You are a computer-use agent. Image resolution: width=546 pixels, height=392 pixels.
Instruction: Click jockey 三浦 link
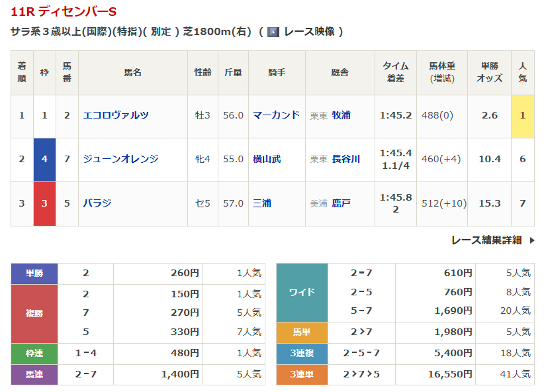(262, 203)
